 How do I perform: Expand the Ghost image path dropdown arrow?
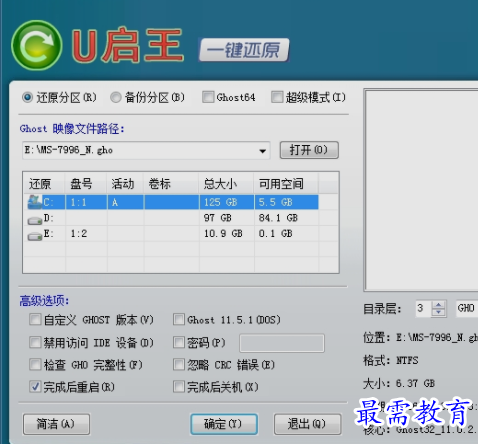[x=263, y=151]
